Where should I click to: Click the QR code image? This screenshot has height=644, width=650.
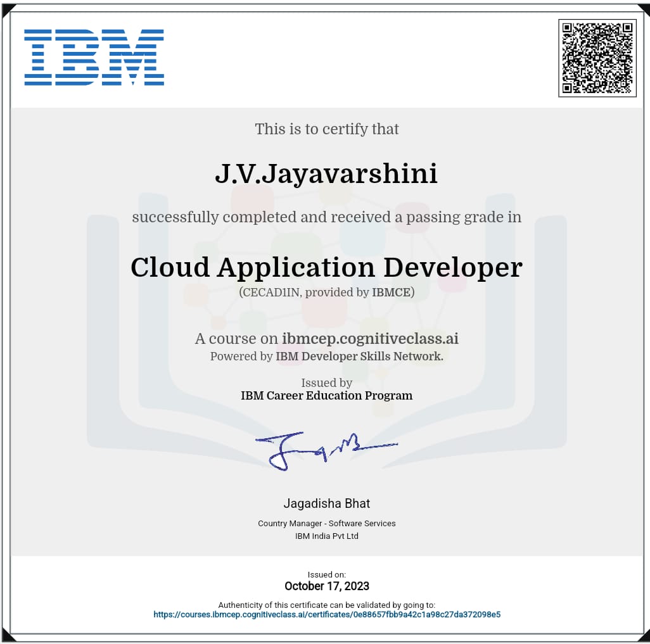[x=597, y=58]
